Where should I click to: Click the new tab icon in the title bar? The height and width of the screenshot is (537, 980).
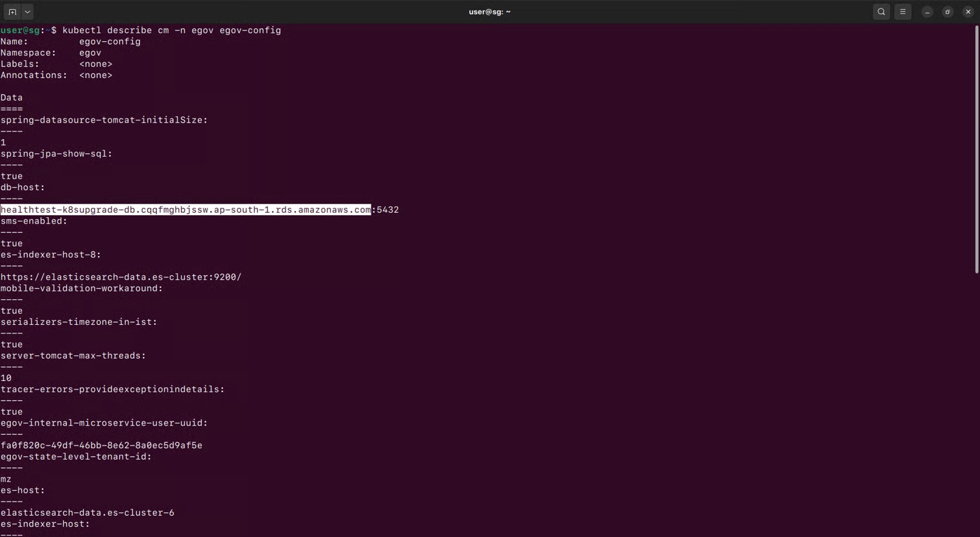pos(12,12)
